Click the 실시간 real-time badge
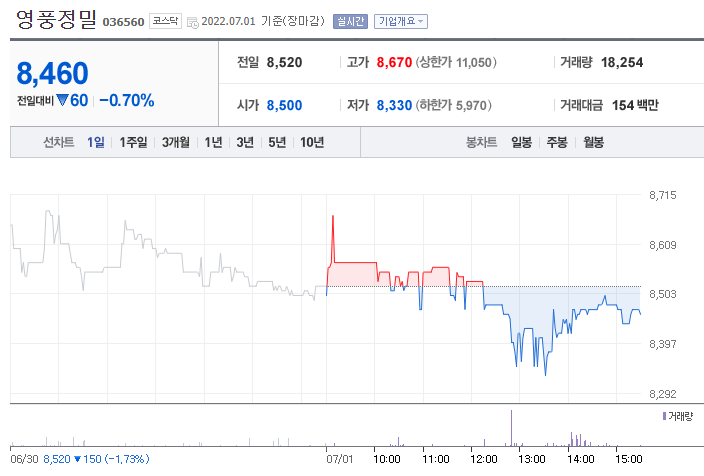 coord(350,22)
